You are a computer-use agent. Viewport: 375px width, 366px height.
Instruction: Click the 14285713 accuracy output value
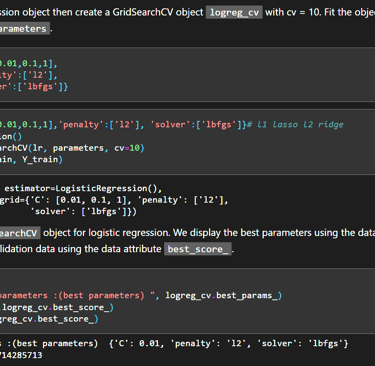coord(21,355)
